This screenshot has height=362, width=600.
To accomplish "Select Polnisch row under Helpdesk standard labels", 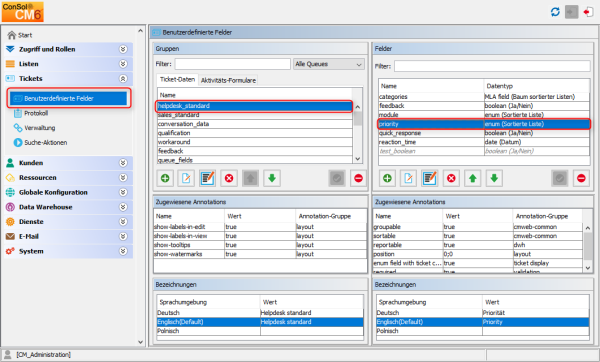I will (x=260, y=331).
